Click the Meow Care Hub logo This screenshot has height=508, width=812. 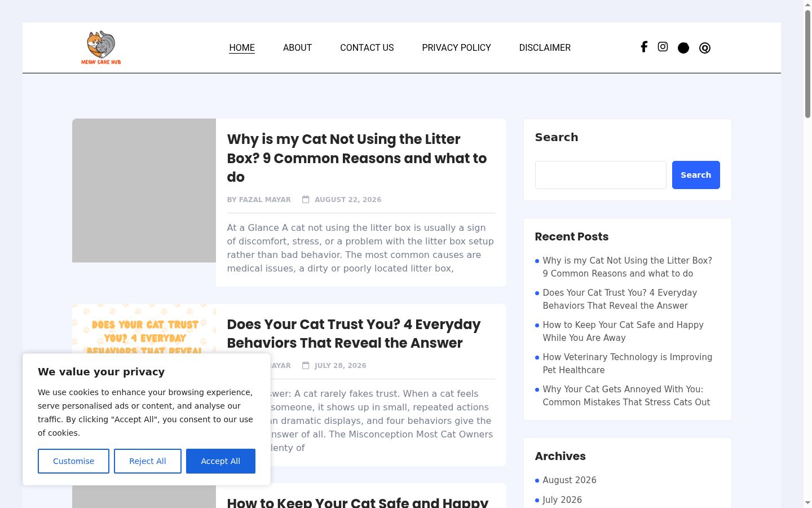(x=101, y=47)
